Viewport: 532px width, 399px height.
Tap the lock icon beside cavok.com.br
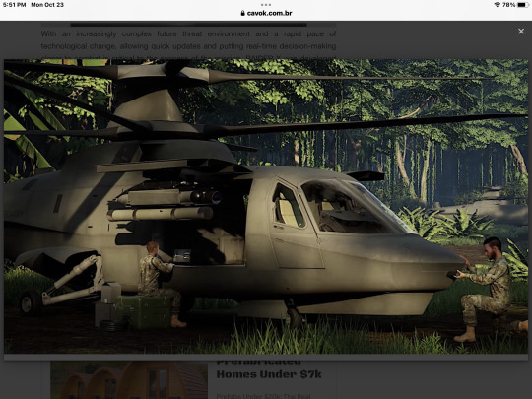tap(242, 13)
